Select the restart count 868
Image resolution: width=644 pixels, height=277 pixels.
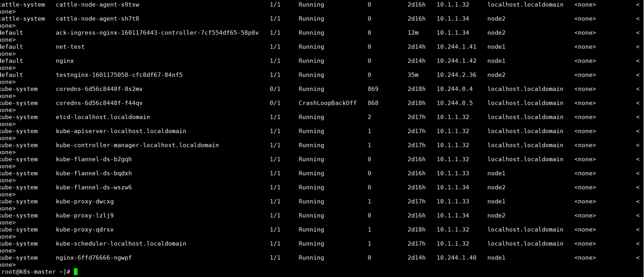coord(373,103)
